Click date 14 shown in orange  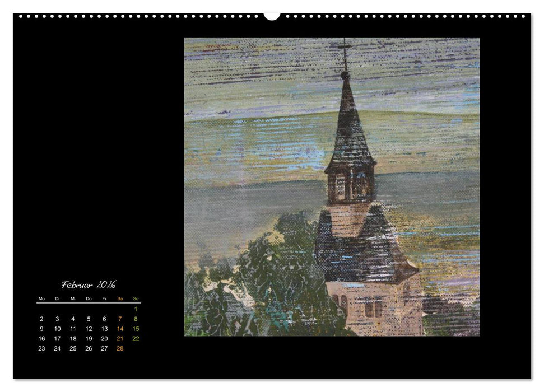pos(119,328)
